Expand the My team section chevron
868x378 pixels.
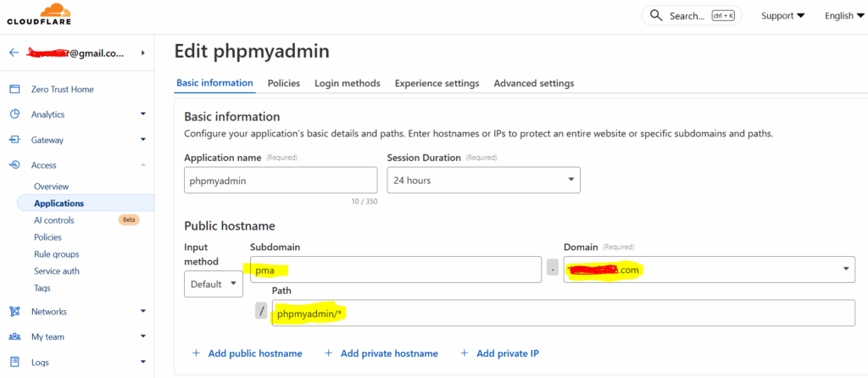click(x=142, y=336)
